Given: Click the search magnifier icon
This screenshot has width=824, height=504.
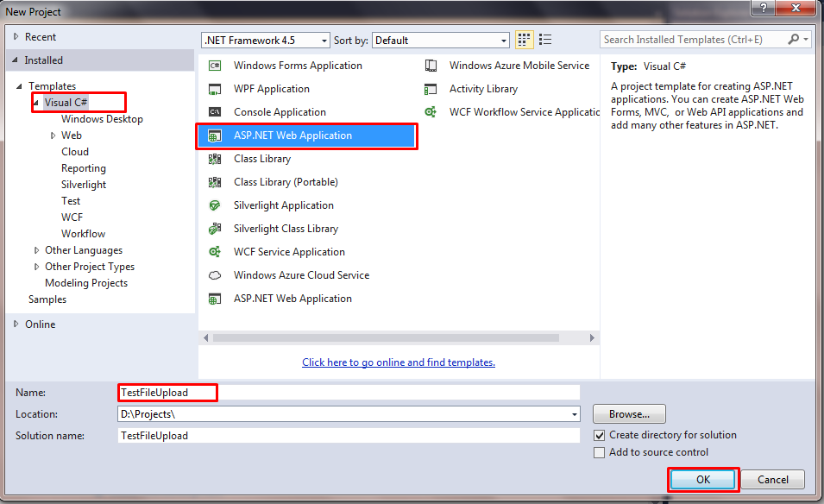Looking at the screenshot, I should point(794,39).
